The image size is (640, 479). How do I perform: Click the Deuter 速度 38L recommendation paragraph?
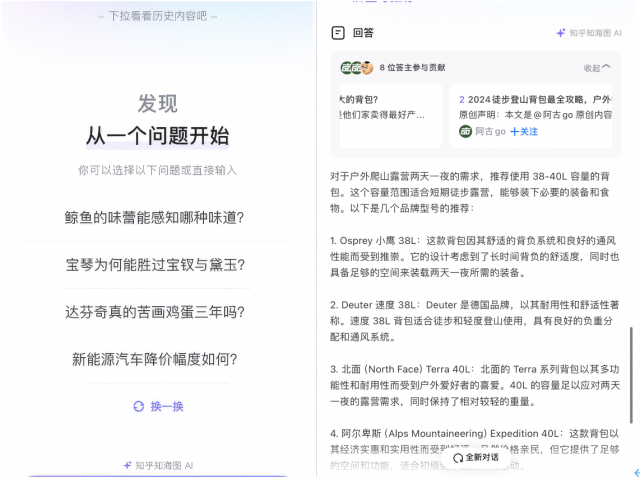click(x=475, y=321)
